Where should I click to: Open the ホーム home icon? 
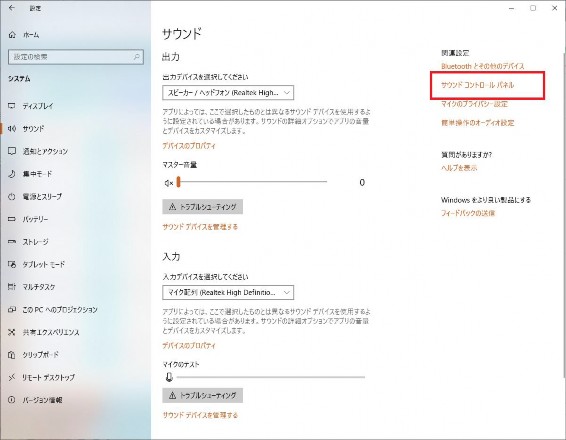[x=12, y=35]
